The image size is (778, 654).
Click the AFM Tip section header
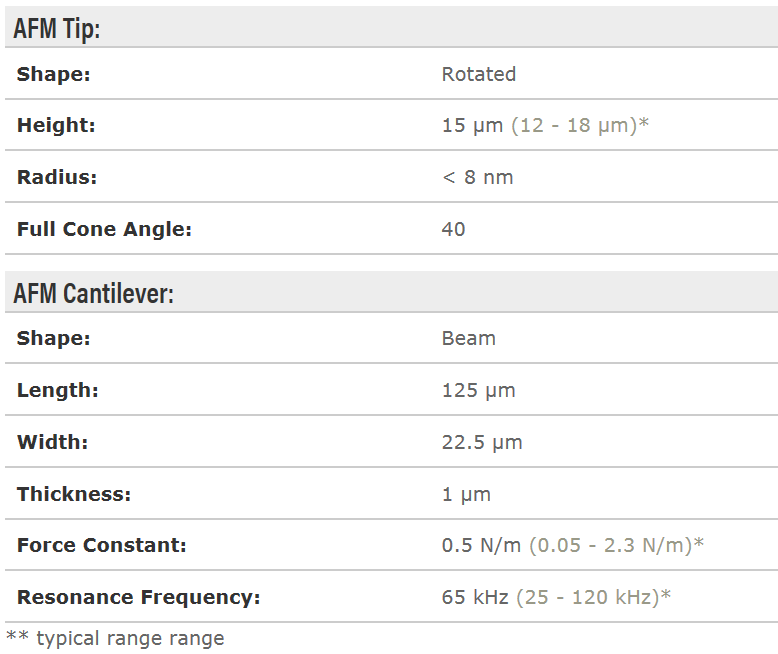coord(57,29)
